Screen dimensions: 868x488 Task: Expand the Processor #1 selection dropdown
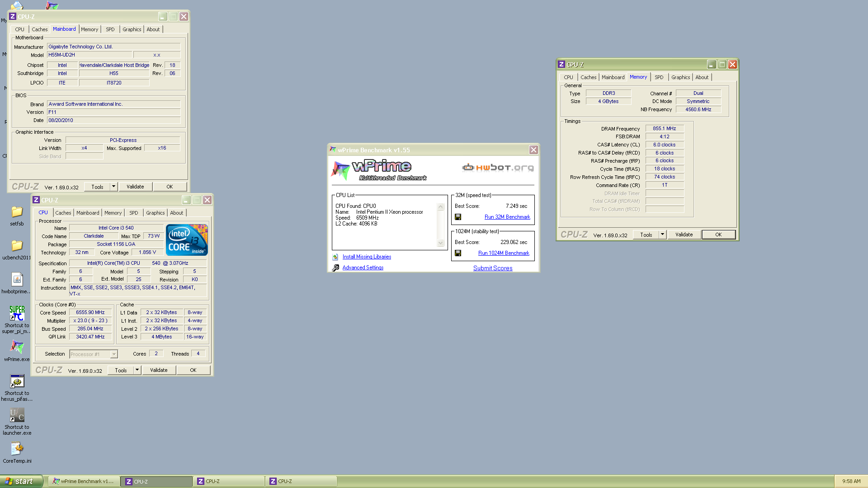tap(114, 354)
